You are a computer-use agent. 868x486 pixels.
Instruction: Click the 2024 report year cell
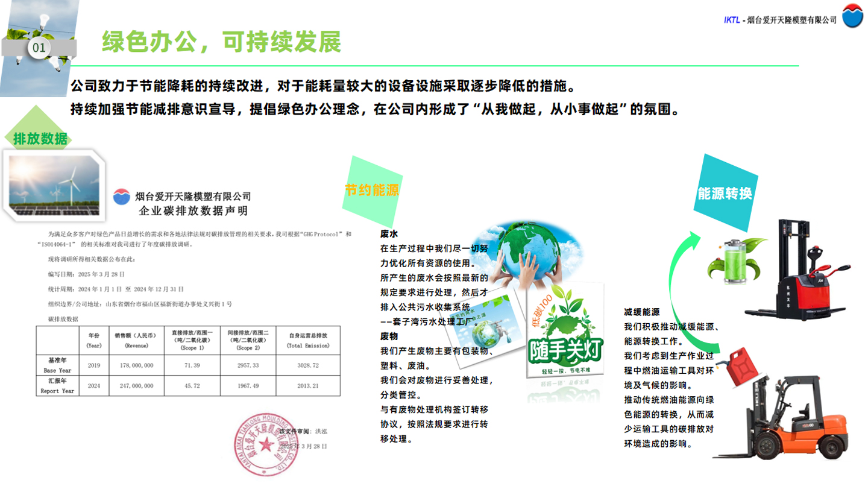click(94, 386)
